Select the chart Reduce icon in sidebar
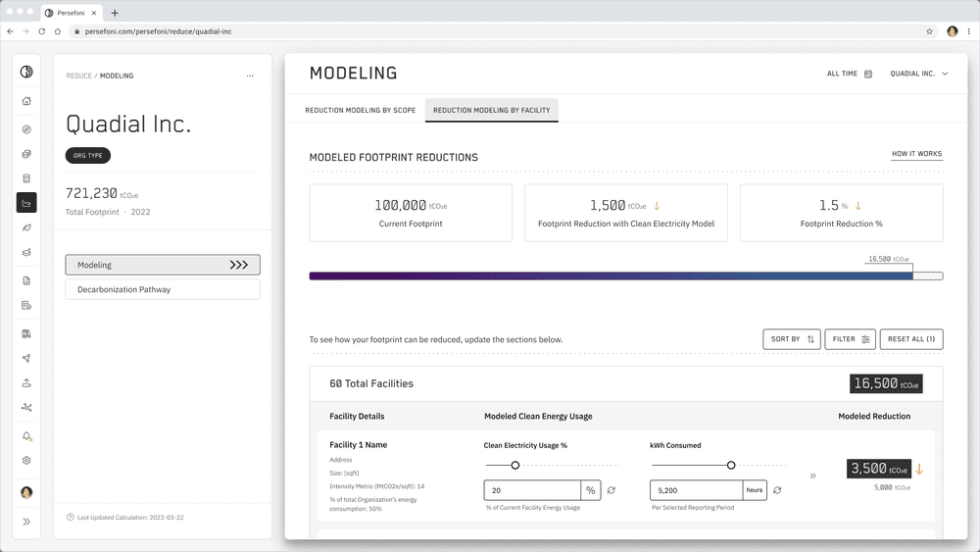Viewport: 980px width, 552px height. pyautogui.click(x=26, y=203)
